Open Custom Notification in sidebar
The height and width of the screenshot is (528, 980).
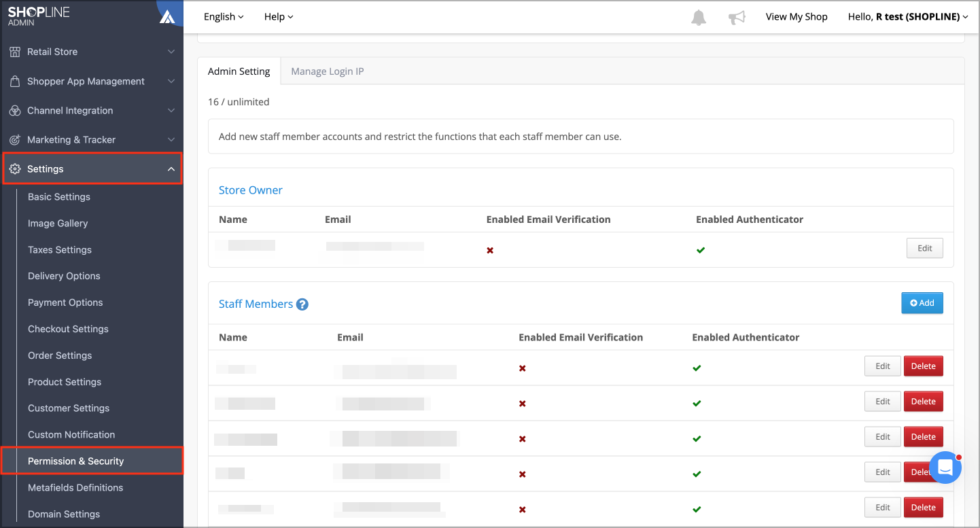click(x=71, y=435)
